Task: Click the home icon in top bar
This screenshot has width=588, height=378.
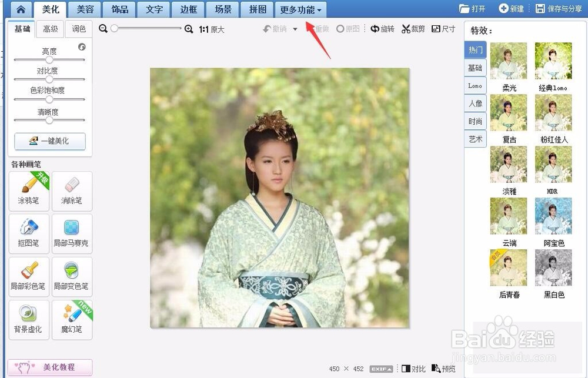Action: [21, 9]
